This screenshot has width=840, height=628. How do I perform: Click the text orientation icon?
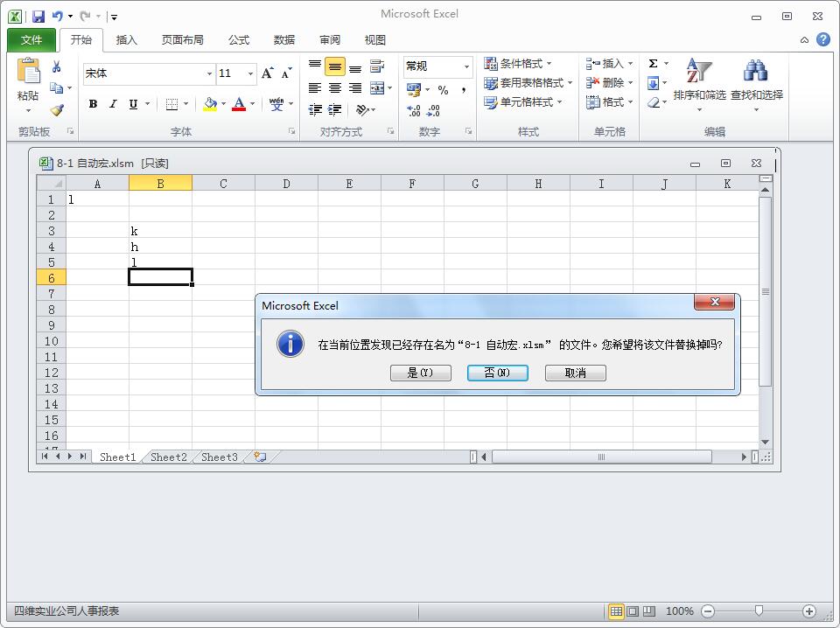click(x=362, y=109)
